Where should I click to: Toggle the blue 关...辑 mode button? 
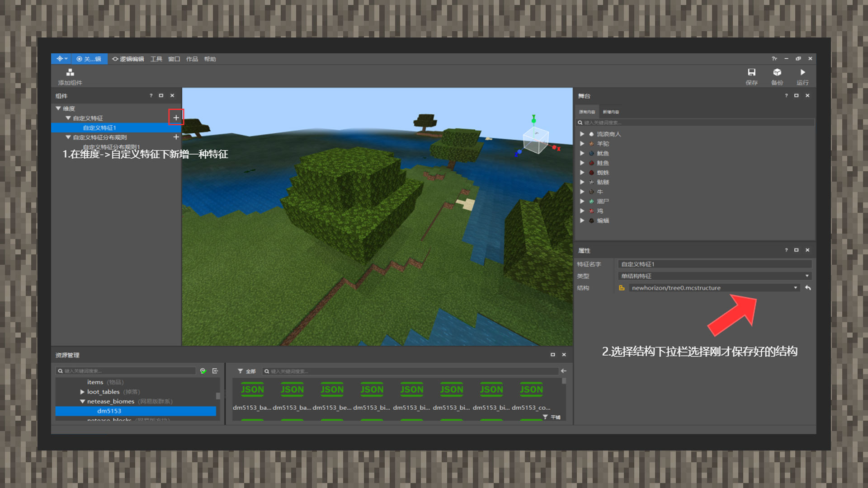click(89, 59)
